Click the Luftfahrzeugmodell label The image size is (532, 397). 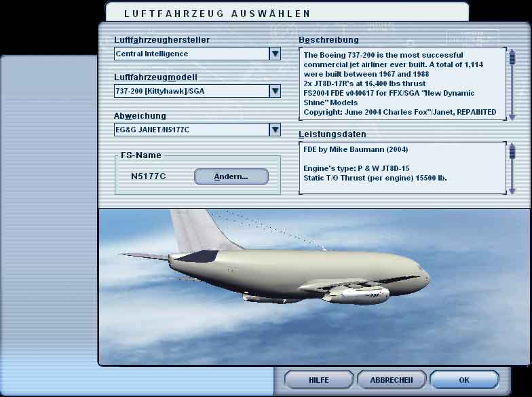(x=156, y=77)
